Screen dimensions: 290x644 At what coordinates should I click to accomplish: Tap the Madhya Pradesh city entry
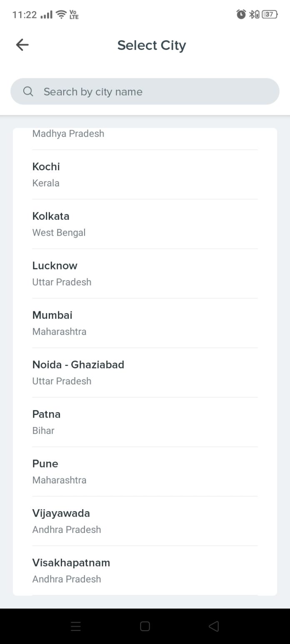[145, 134]
